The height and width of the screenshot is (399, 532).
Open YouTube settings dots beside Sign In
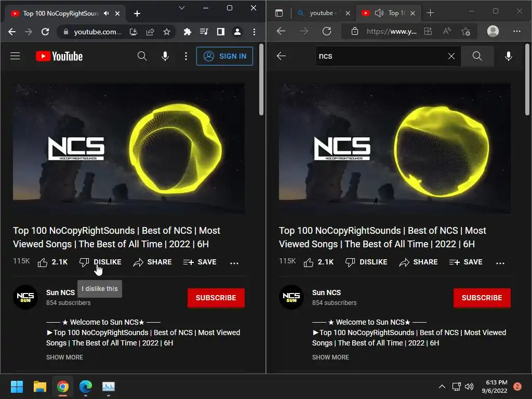(x=185, y=56)
